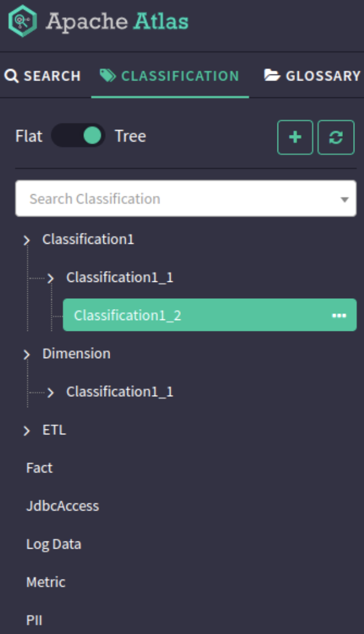Select the Fact classification

pos(39,468)
